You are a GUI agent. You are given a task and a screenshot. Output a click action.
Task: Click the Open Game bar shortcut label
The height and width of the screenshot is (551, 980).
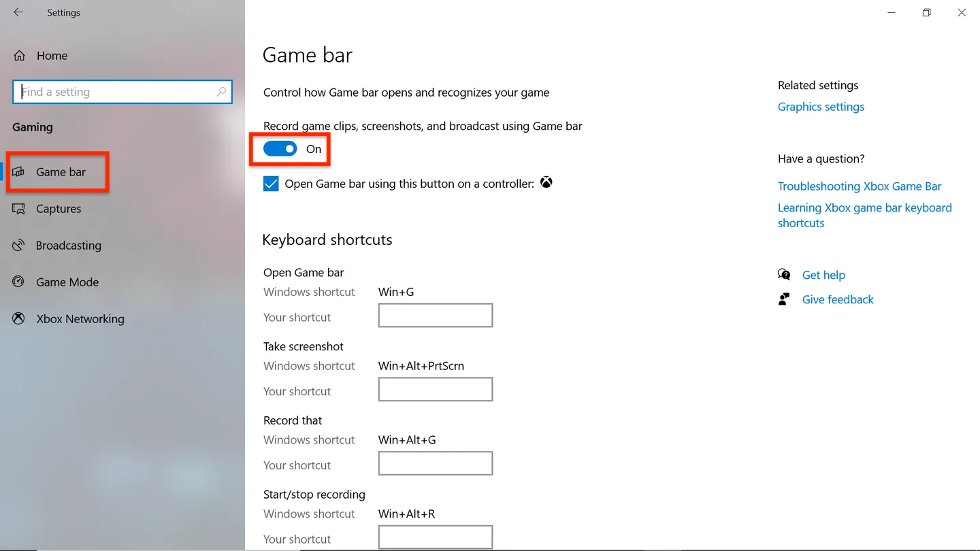click(304, 273)
